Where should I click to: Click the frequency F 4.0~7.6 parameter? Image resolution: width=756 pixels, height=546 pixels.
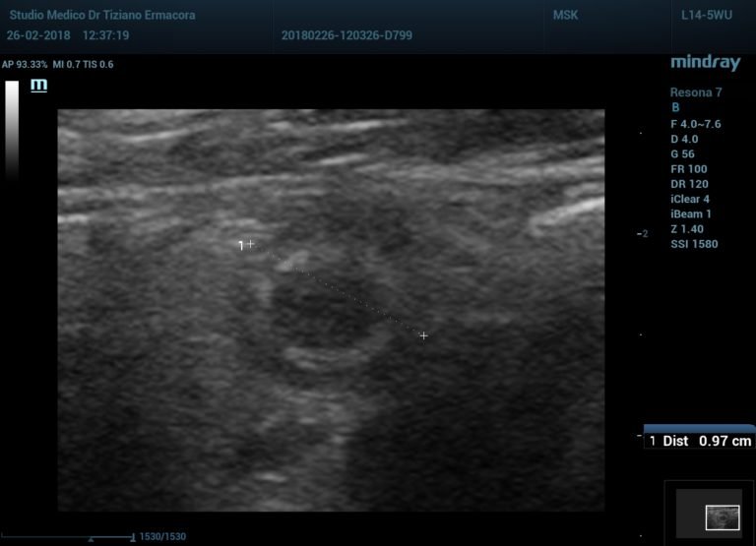pos(695,124)
